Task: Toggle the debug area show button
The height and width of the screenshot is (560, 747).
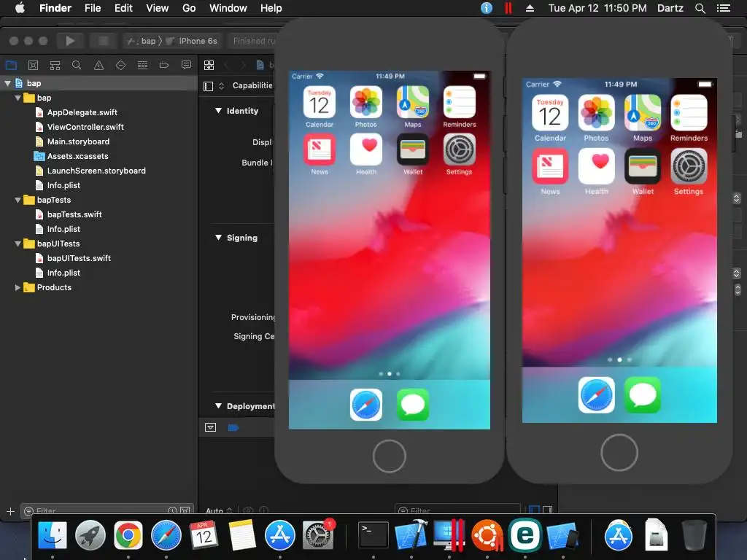Action: (x=210, y=427)
